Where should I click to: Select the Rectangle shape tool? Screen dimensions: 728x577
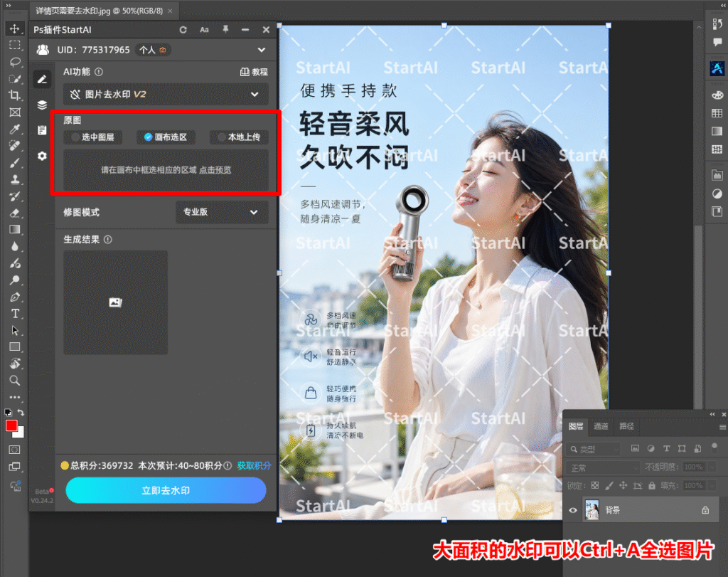[x=14, y=347]
